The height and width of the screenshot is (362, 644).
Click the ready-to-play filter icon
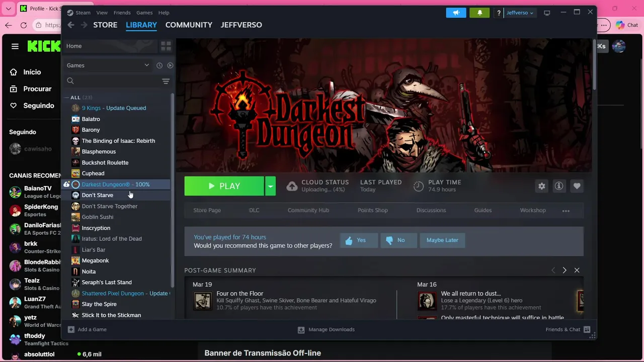[170, 65]
